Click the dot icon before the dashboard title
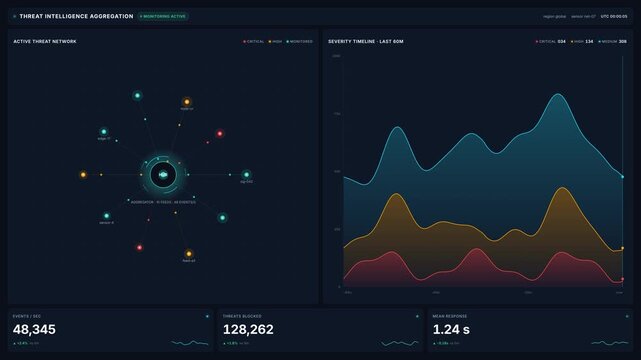 pos(15,16)
